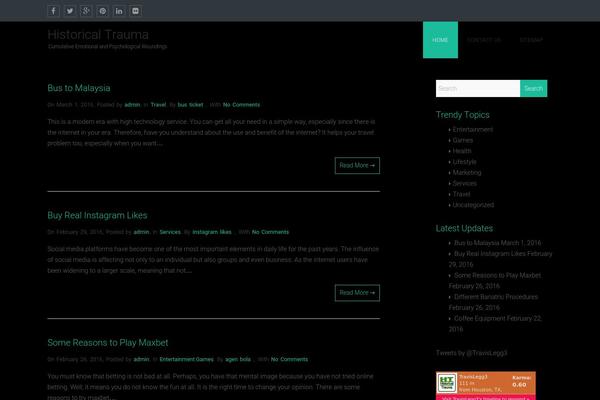Open the Facebook social icon

[x=53, y=11]
